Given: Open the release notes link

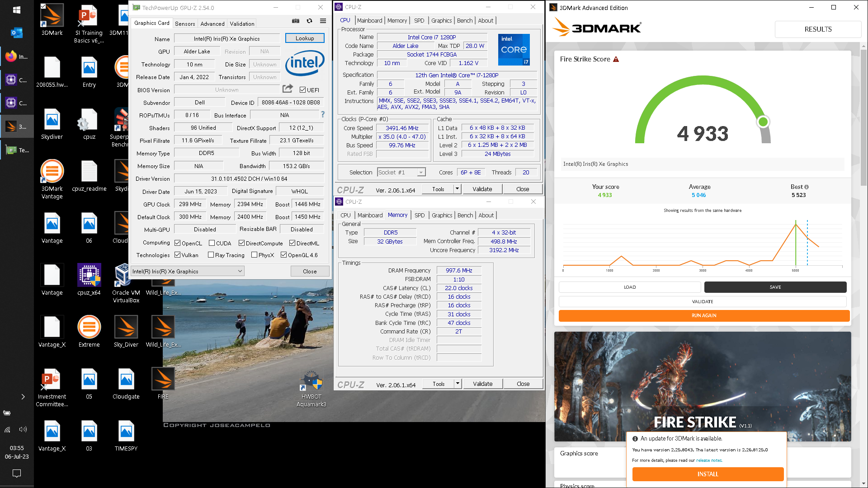Looking at the screenshot, I should [709, 460].
